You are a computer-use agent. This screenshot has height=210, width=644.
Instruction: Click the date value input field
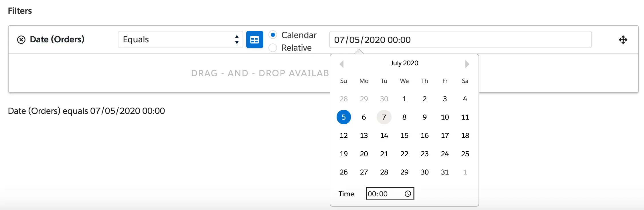click(x=460, y=39)
